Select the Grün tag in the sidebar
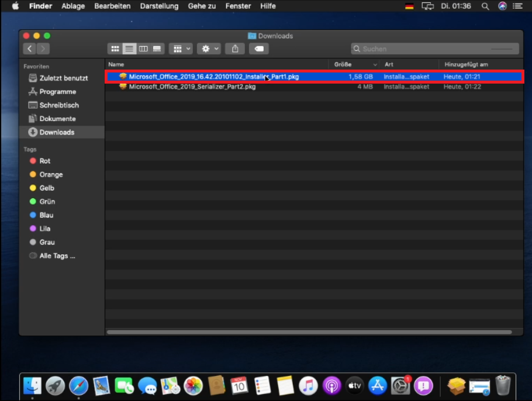Screen dimensions: 532x401 [x=47, y=202]
